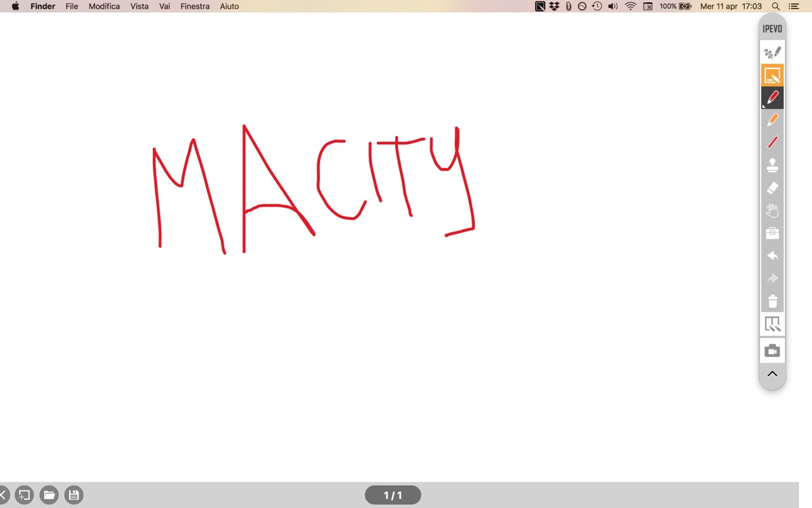
Task: Select the orange whiteboard mode icon
Action: click(772, 75)
